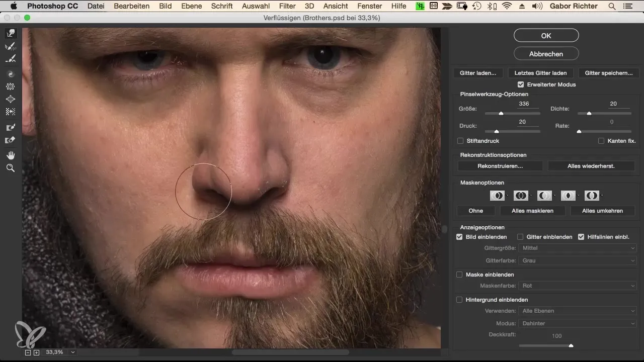Select the Pucker tool

(x=11, y=86)
